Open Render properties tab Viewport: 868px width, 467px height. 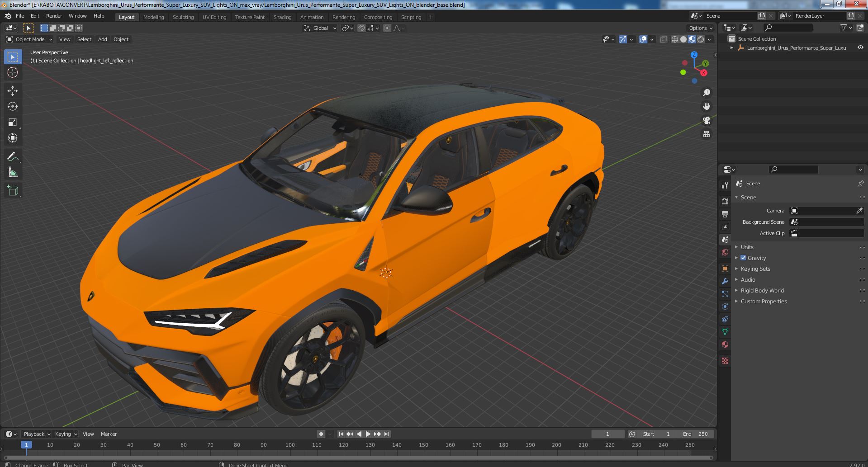[725, 201]
